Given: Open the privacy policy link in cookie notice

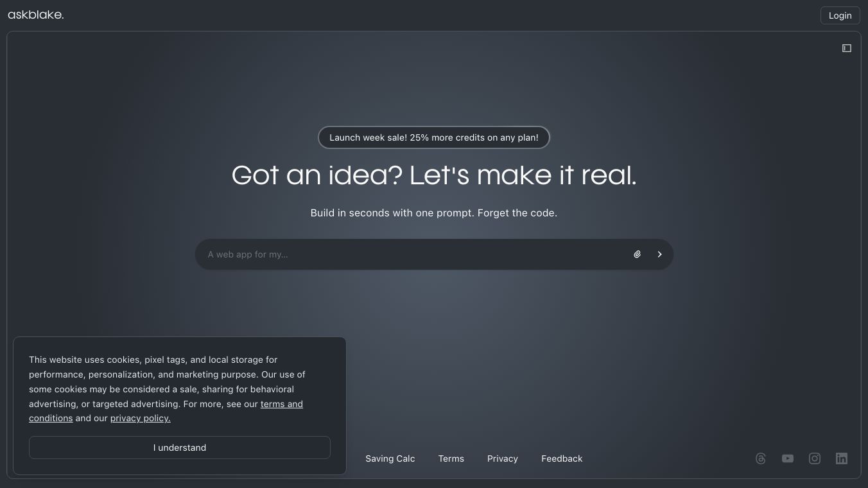Looking at the screenshot, I should (140, 418).
